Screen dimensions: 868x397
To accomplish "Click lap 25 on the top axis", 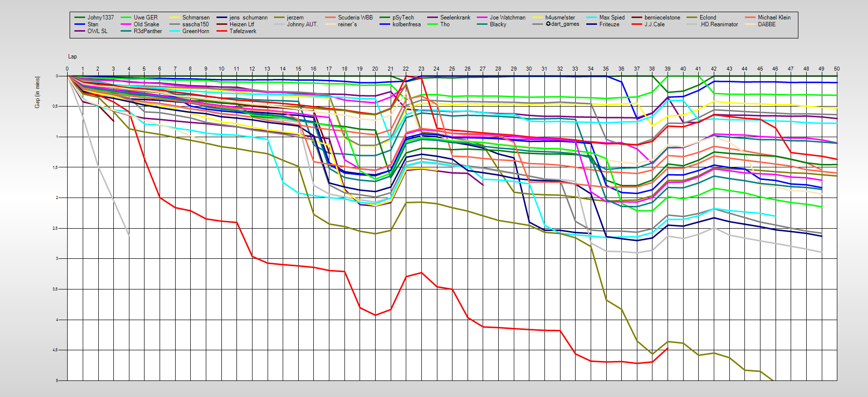I will pyautogui.click(x=452, y=69).
